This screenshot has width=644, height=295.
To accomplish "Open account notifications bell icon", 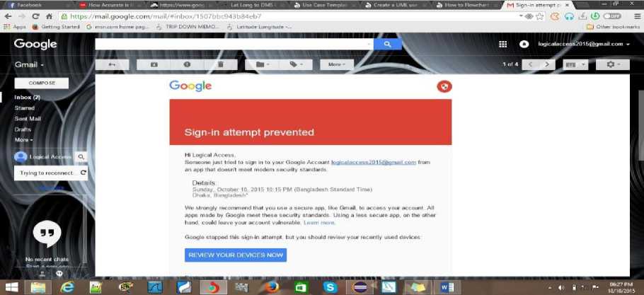I will coord(524,45).
